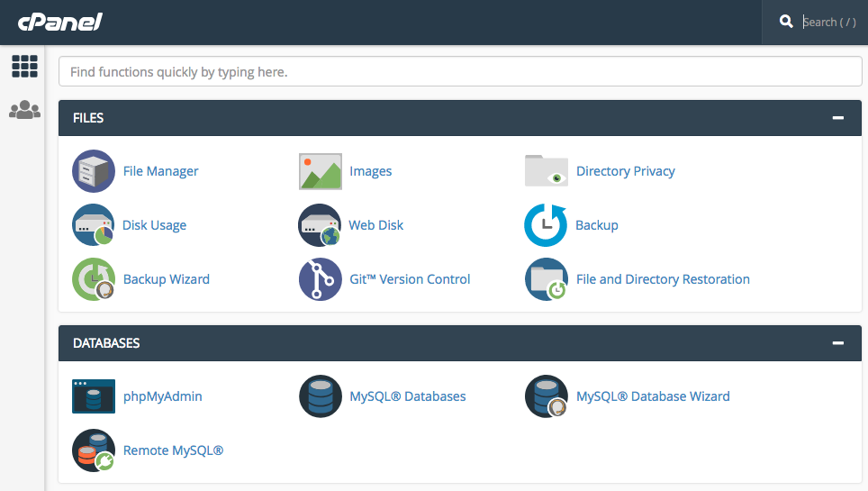Viewport: 868px width, 491px height.
Task: Collapse the Databases section
Action: (x=838, y=343)
